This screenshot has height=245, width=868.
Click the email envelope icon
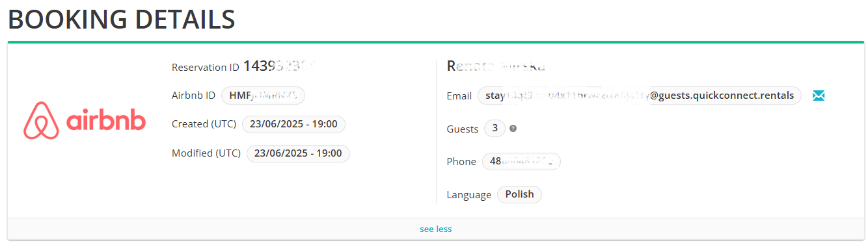(x=819, y=96)
